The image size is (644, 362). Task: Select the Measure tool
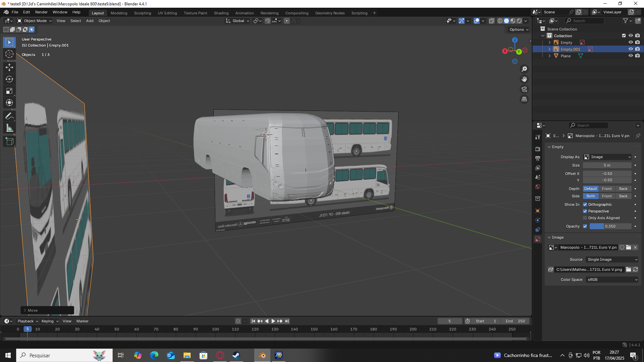click(9, 128)
